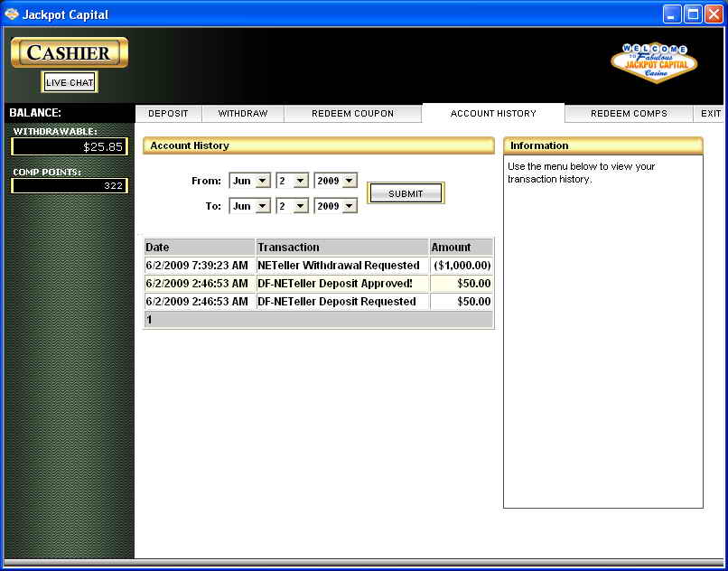This screenshot has height=571, width=728.
Task: Open the Redeem Coupon tab
Action: 353,113
